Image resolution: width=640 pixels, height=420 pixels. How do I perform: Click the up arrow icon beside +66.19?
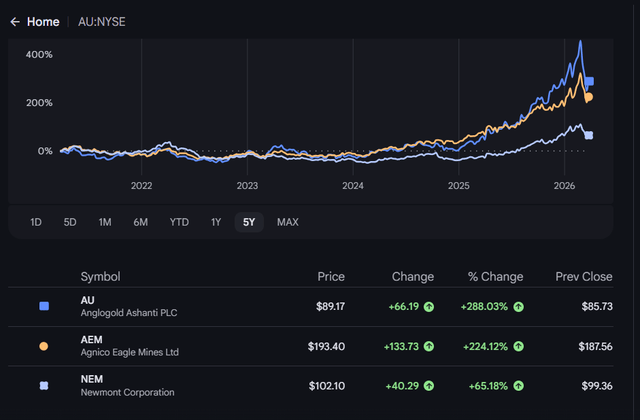429,307
